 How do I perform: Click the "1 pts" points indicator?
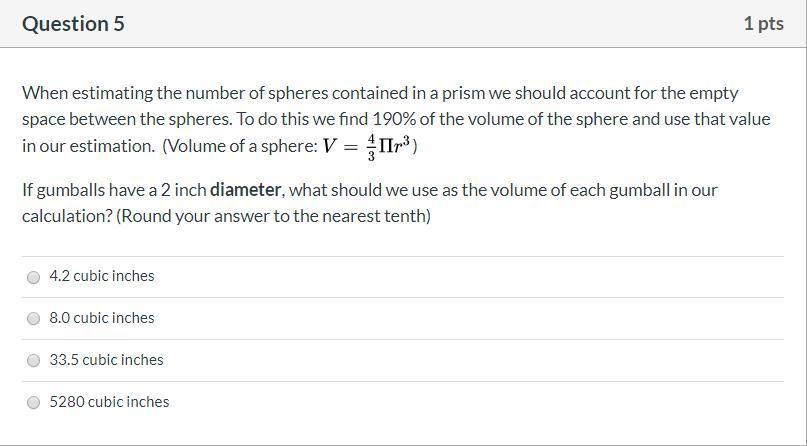(x=764, y=24)
